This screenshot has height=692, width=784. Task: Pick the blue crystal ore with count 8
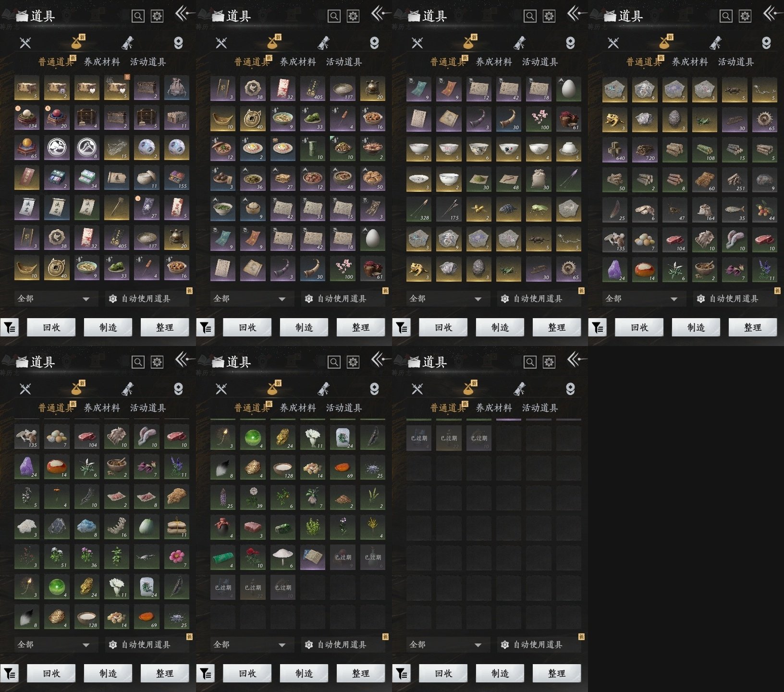click(x=86, y=527)
